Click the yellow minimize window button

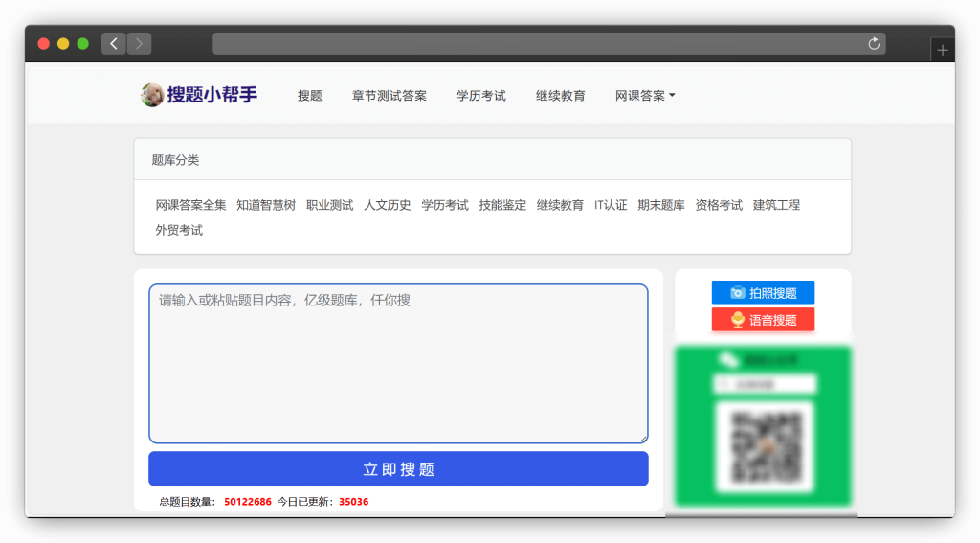[63, 44]
